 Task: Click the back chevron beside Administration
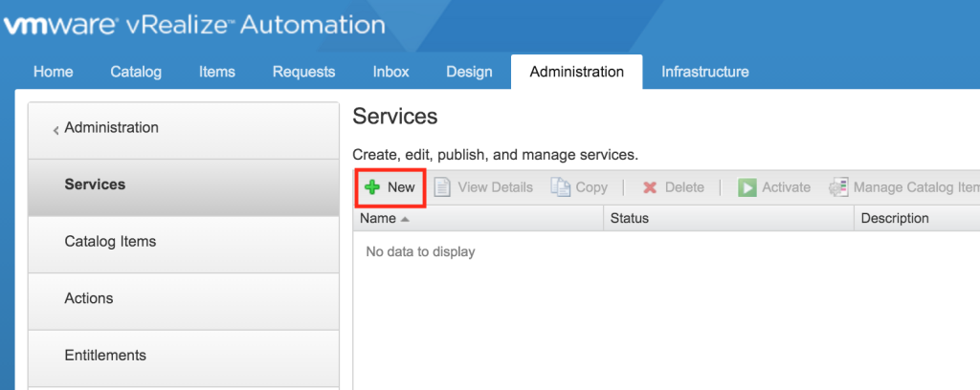(56, 130)
